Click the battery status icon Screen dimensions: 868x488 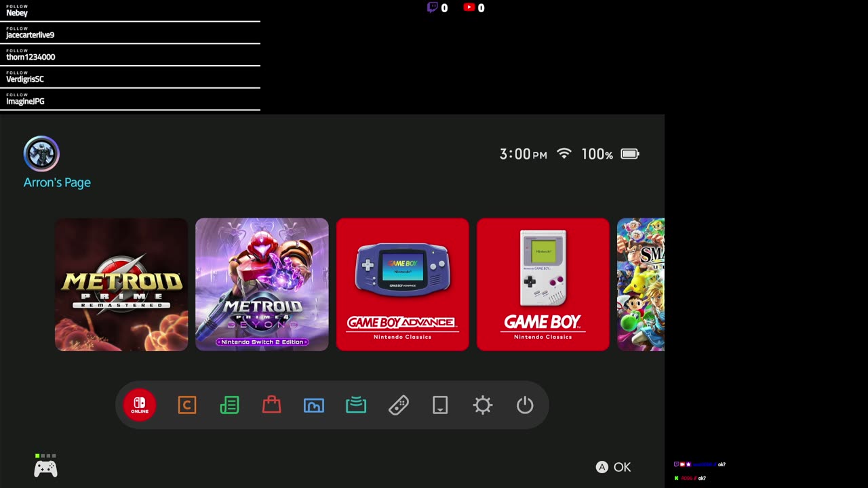pyautogui.click(x=630, y=154)
